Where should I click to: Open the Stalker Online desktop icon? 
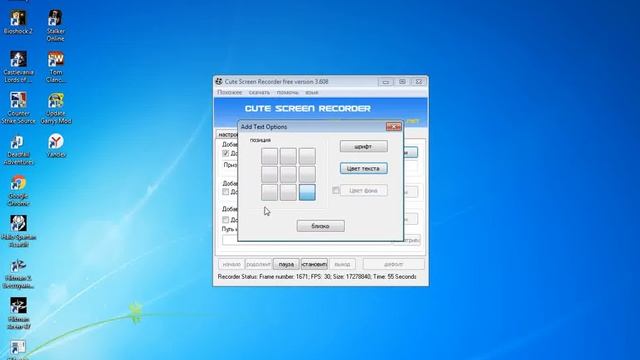coord(56,26)
